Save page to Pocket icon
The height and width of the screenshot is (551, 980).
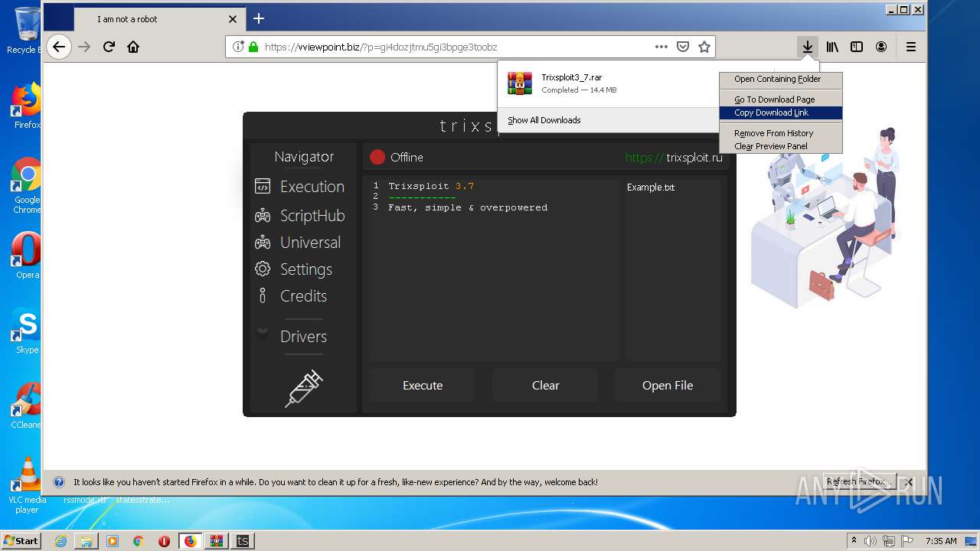(x=683, y=47)
